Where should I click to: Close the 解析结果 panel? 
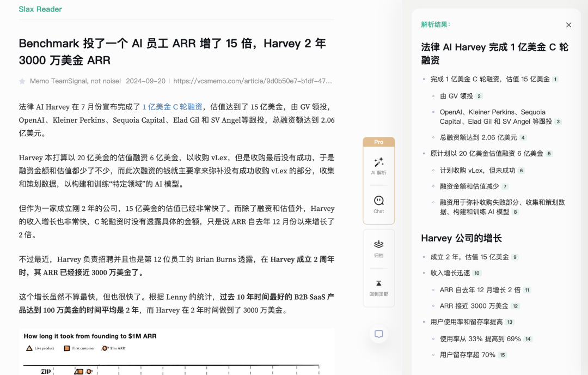[x=568, y=25]
